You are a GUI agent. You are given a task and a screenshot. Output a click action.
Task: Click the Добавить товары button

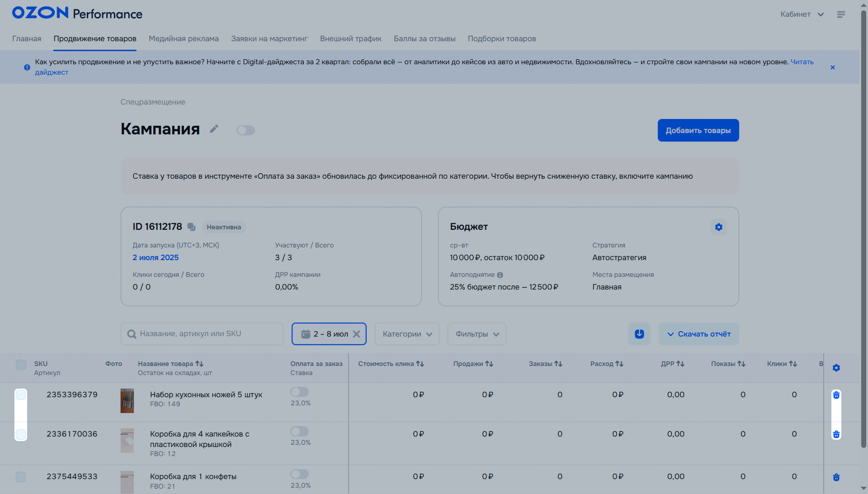[698, 130]
